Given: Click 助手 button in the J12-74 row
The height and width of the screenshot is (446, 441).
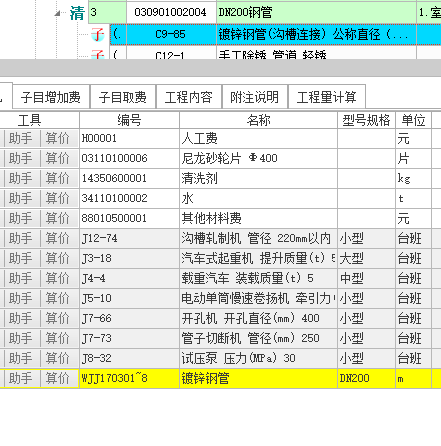Looking at the screenshot, I should (21, 239).
